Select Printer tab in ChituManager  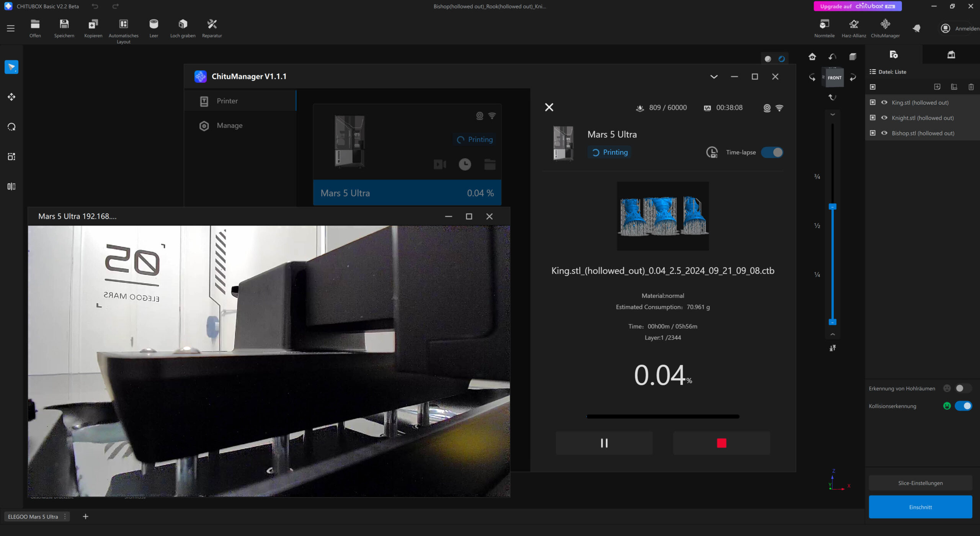pos(240,101)
